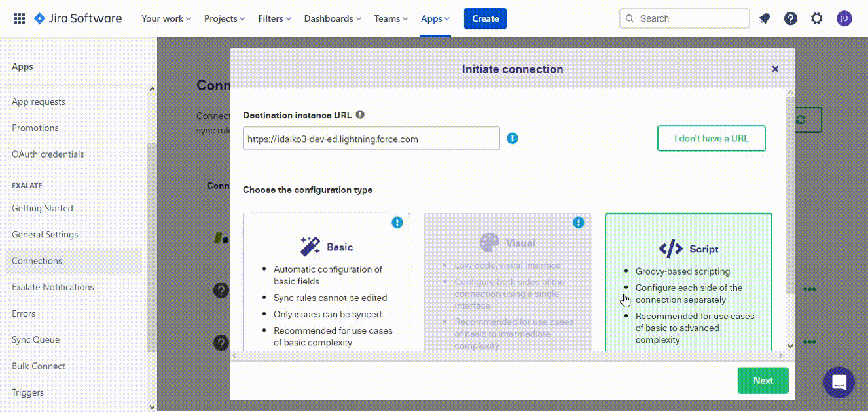The width and height of the screenshot is (868, 412).
Task: Click the green refresh icon behind the dialog
Action: 801,120
